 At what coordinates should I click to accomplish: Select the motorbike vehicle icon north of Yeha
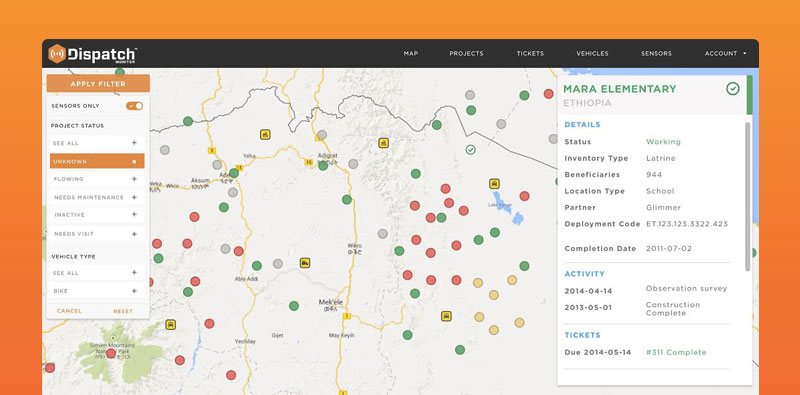point(265,135)
